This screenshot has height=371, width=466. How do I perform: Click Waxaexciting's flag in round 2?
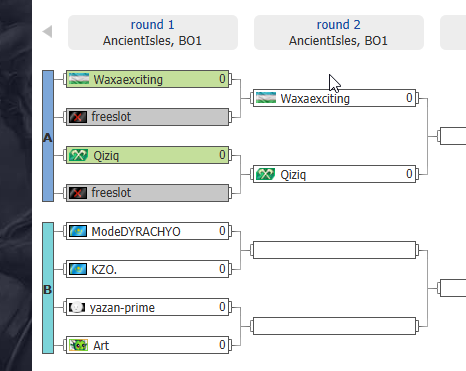click(266, 98)
